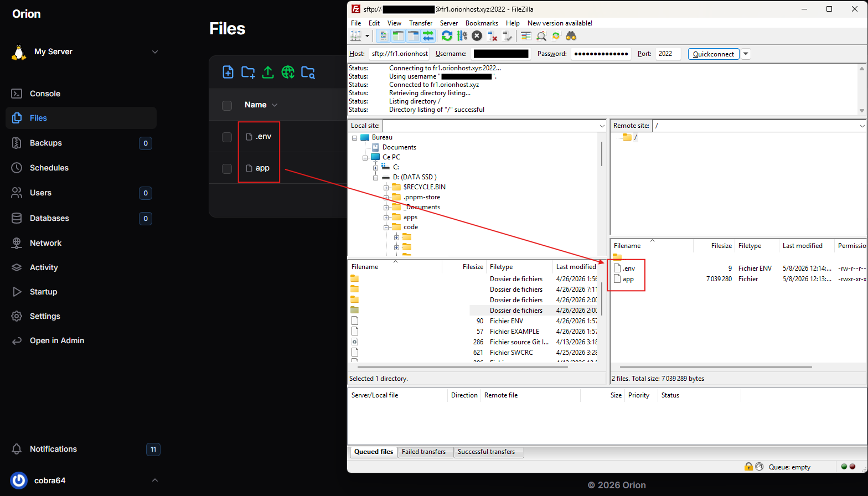Image resolution: width=868 pixels, height=496 pixels.
Task: Open Quickconnect history dropdown arrow
Action: (x=746, y=54)
